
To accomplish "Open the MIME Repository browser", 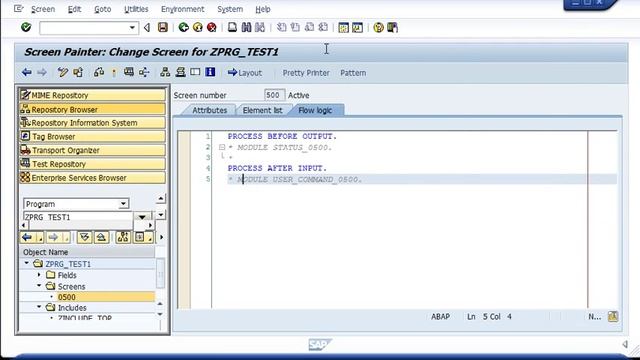I will [92, 95].
